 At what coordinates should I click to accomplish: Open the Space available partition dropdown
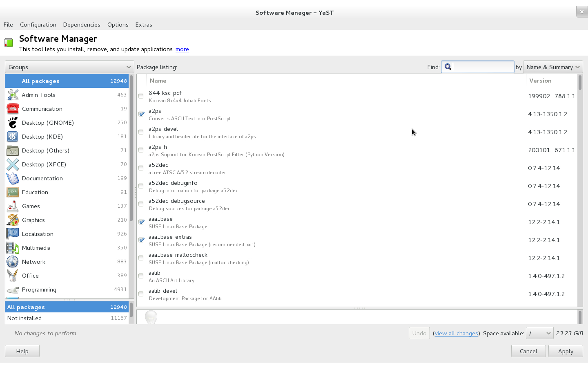(x=539, y=333)
